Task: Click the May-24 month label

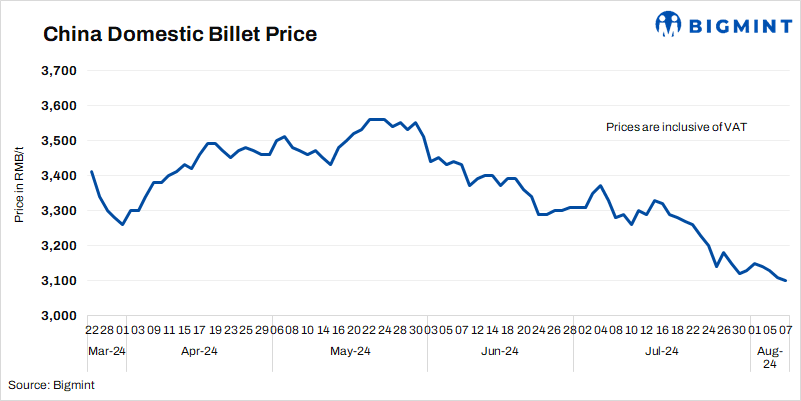Action: click(x=349, y=351)
